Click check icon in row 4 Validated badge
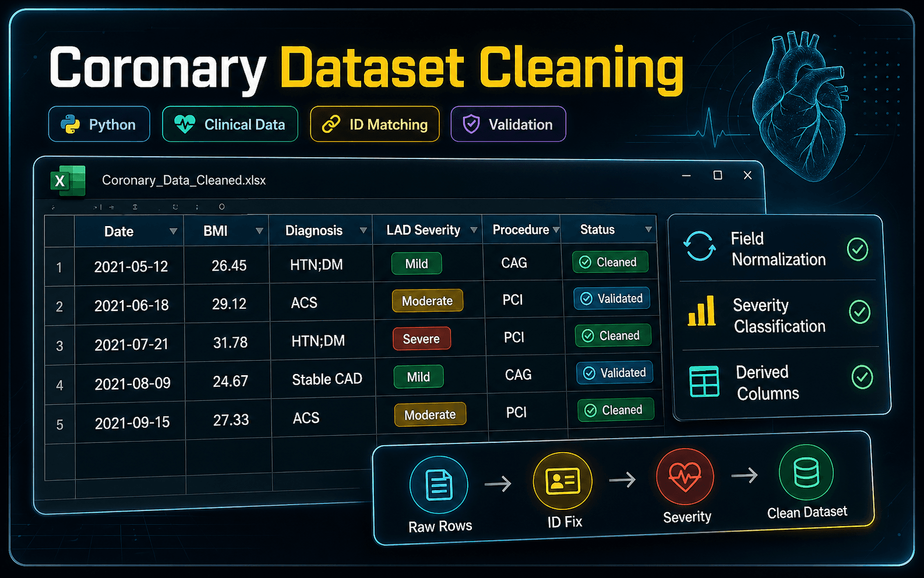Viewport: 924px width, 578px height. coord(589,373)
